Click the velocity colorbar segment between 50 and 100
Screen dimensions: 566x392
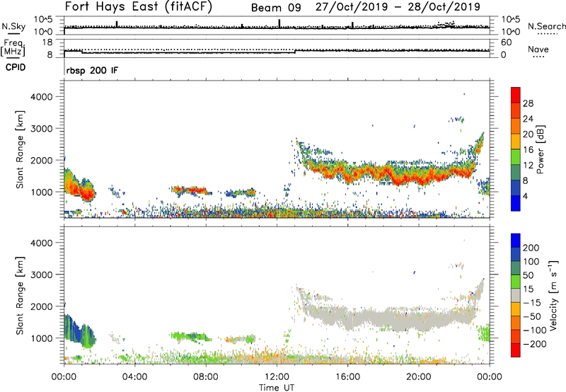516,268
